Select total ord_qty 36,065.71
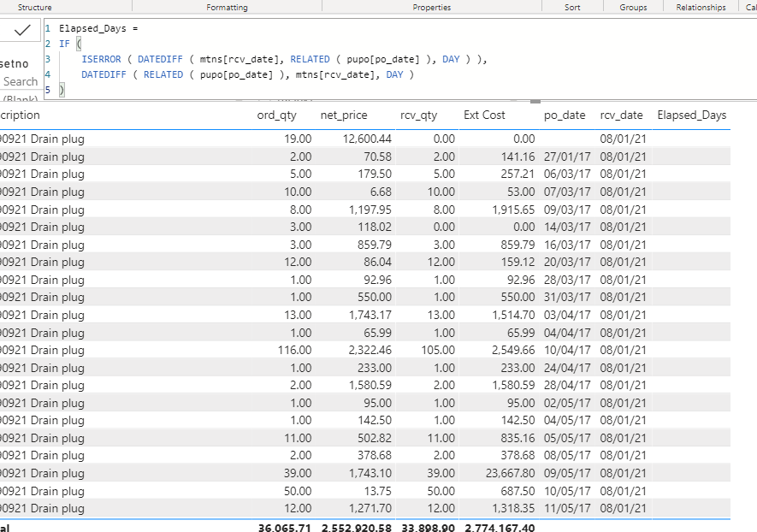 click(x=284, y=528)
